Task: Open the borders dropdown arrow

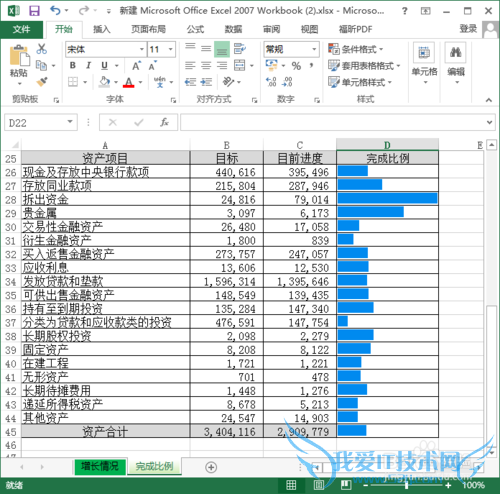Action: click(85, 82)
